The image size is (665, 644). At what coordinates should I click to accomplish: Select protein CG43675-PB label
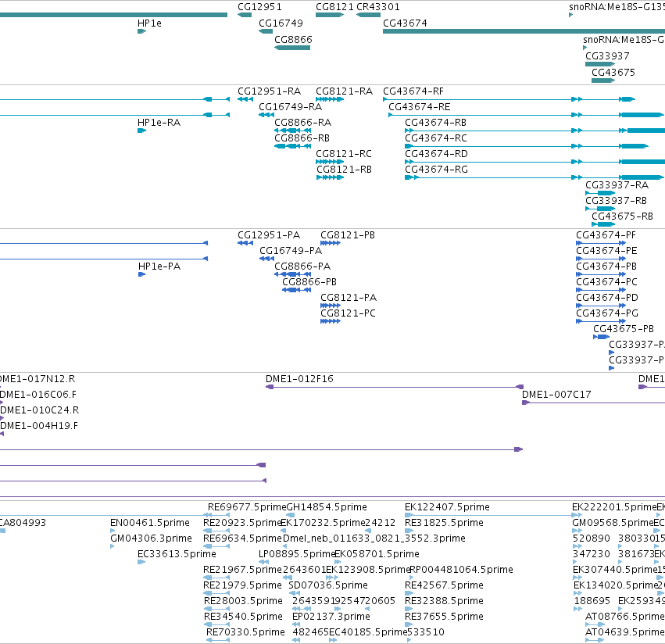624,329
